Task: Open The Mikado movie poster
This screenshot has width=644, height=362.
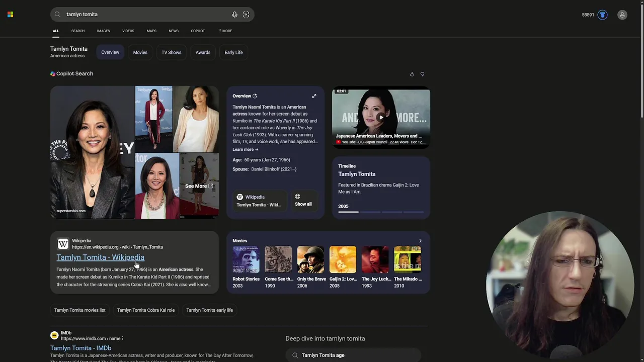Action: click(408, 259)
